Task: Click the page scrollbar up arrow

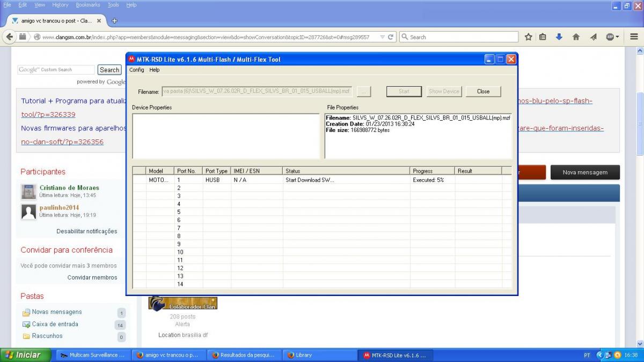Action: 640,51
